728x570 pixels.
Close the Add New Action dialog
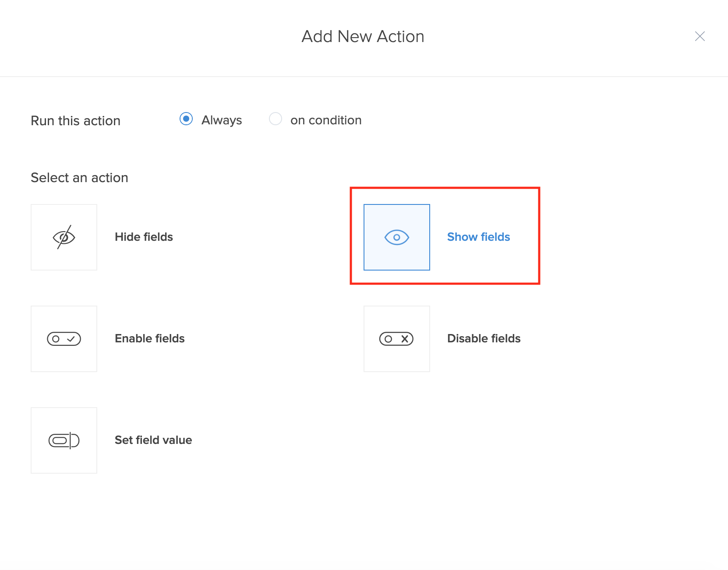pos(700,36)
